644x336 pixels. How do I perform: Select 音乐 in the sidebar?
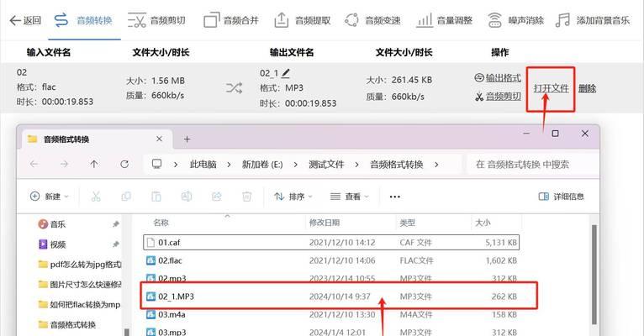57,224
